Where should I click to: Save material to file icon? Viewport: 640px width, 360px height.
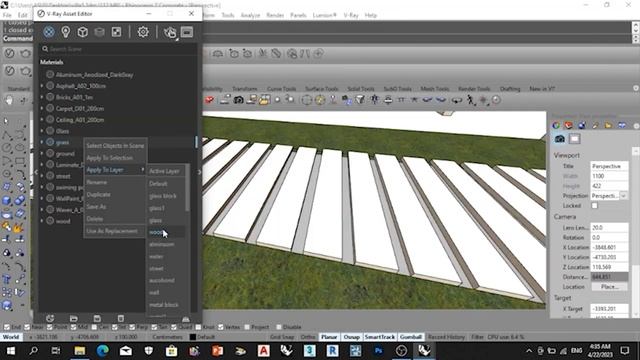(x=97, y=318)
